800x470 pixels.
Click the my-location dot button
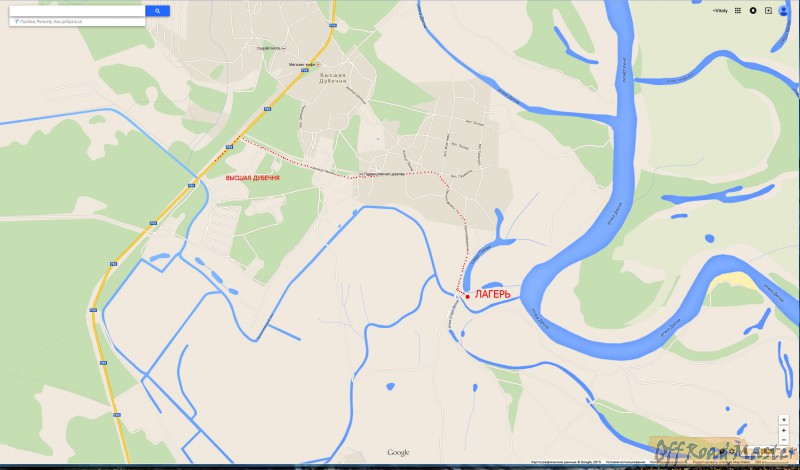click(x=784, y=420)
